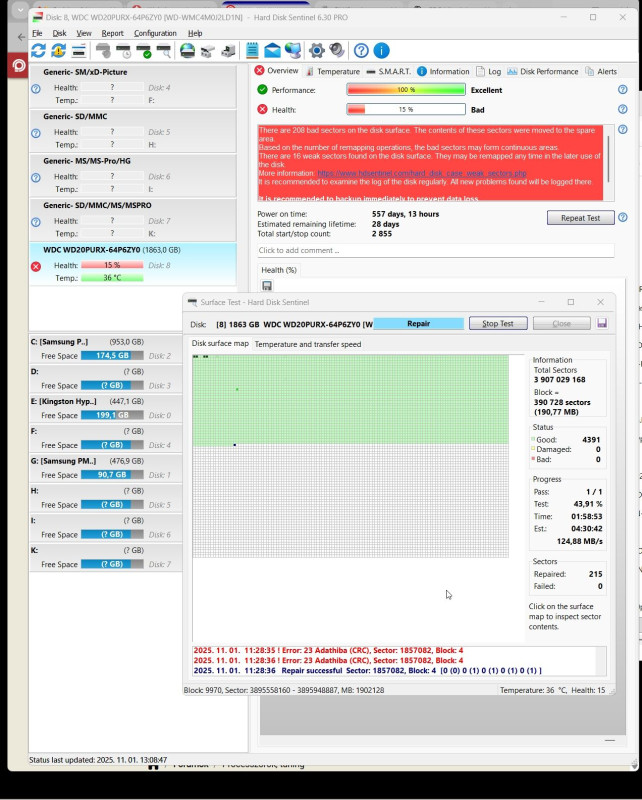
Task: Click the Repeat Test button
Action: tap(580, 218)
